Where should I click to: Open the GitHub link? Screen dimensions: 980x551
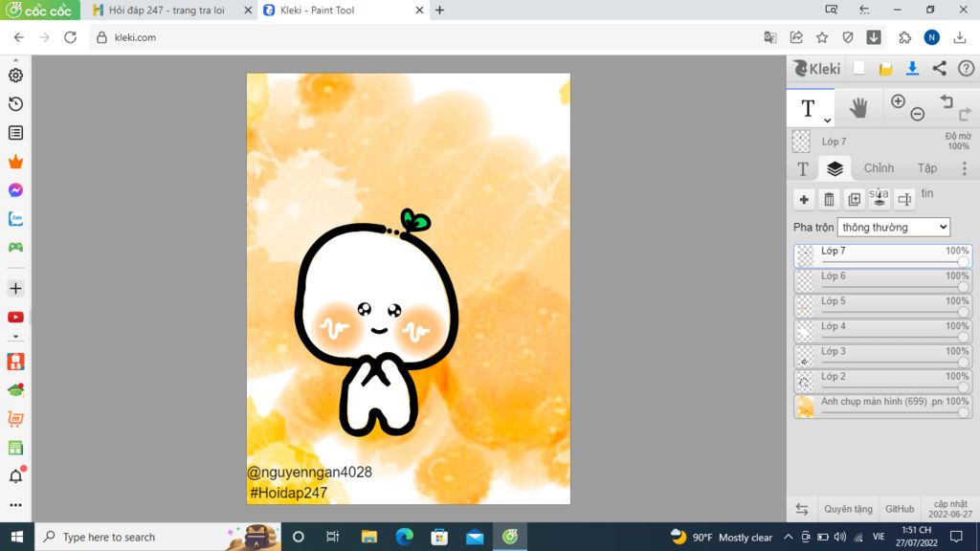[900, 509]
